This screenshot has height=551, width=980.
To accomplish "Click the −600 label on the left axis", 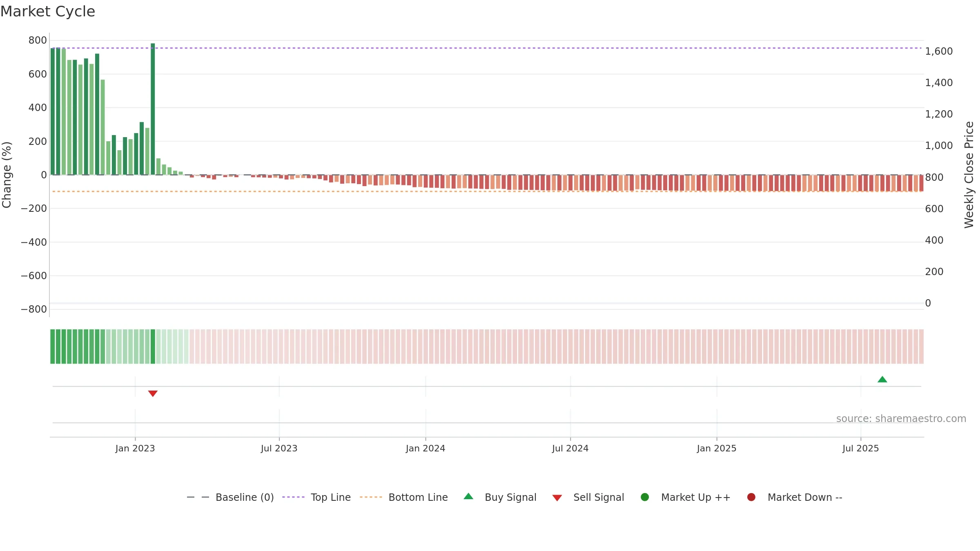I will (34, 276).
